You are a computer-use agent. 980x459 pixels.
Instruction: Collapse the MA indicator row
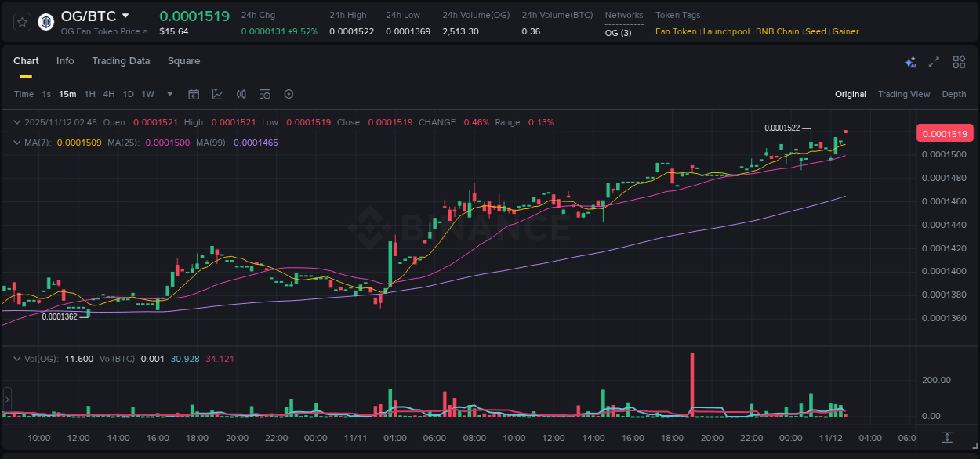16,143
